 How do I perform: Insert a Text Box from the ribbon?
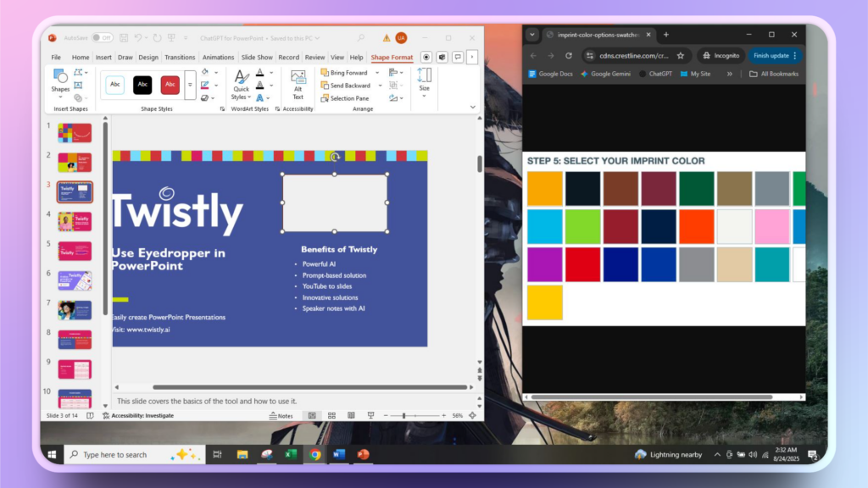tap(78, 86)
